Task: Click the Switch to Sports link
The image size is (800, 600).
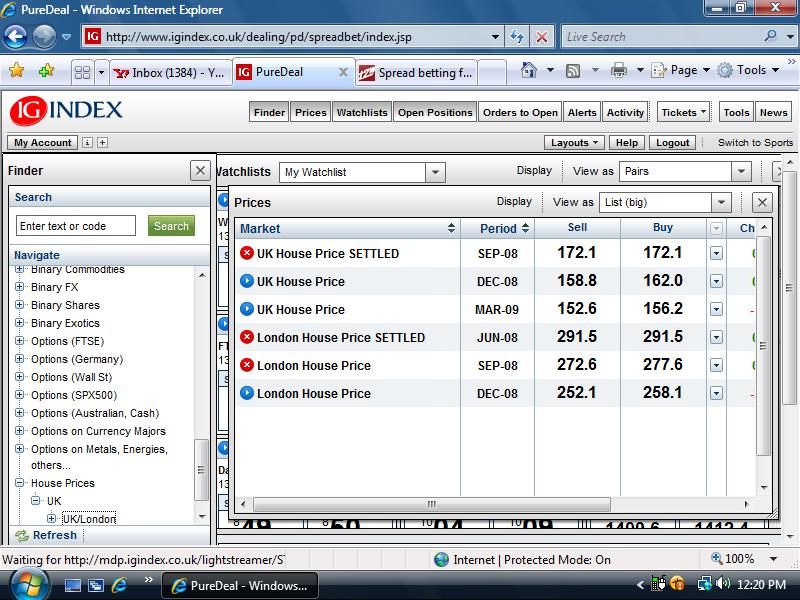Action: pos(756,143)
